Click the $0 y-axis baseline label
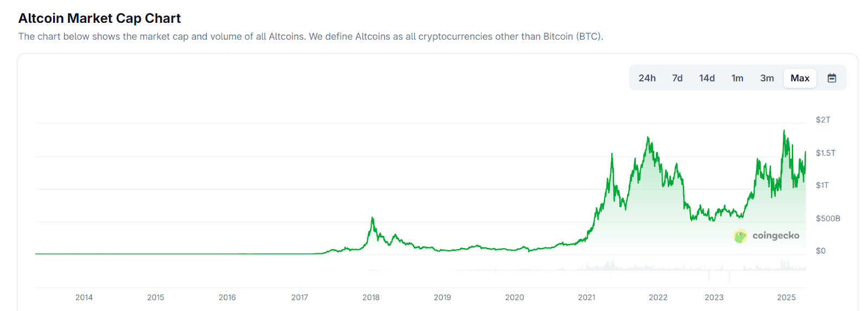 (821, 251)
